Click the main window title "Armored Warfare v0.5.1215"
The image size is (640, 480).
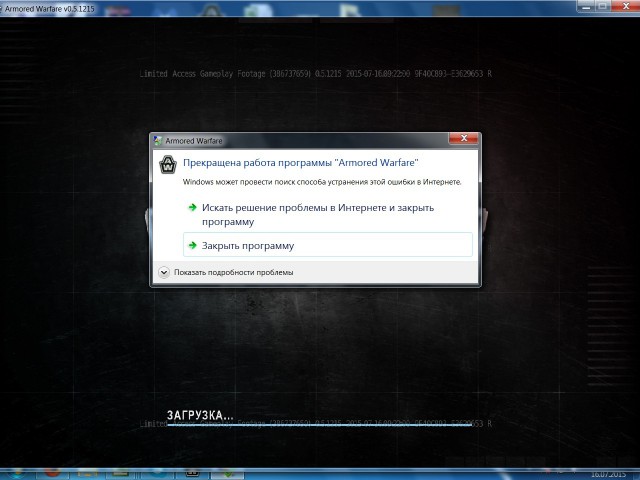pyautogui.click(x=49, y=8)
